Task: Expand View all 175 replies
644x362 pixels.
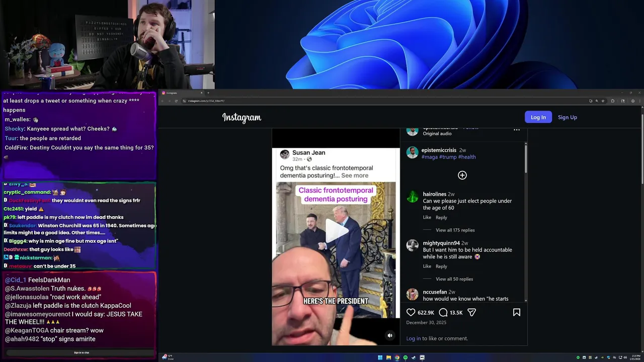Action: pyautogui.click(x=455, y=230)
